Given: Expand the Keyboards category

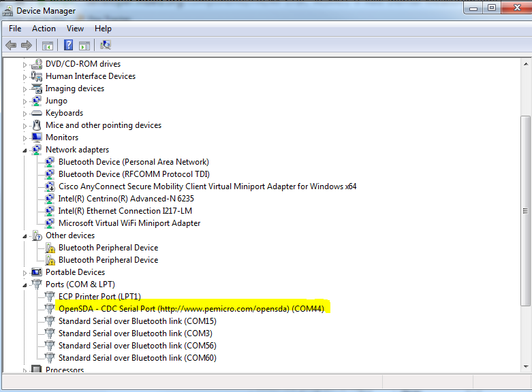Looking at the screenshot, I should 26,113.
